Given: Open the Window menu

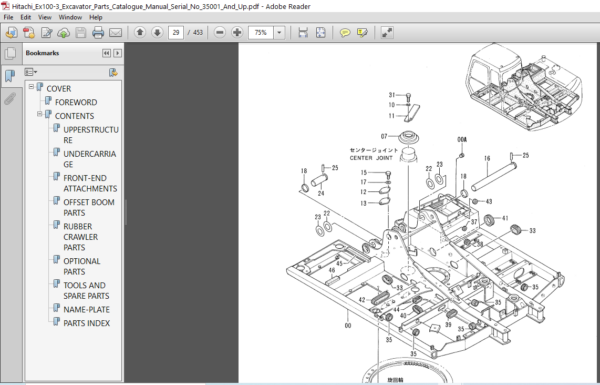Looking at the screenshot, I should pyautogui.click(x=70, y=17).
